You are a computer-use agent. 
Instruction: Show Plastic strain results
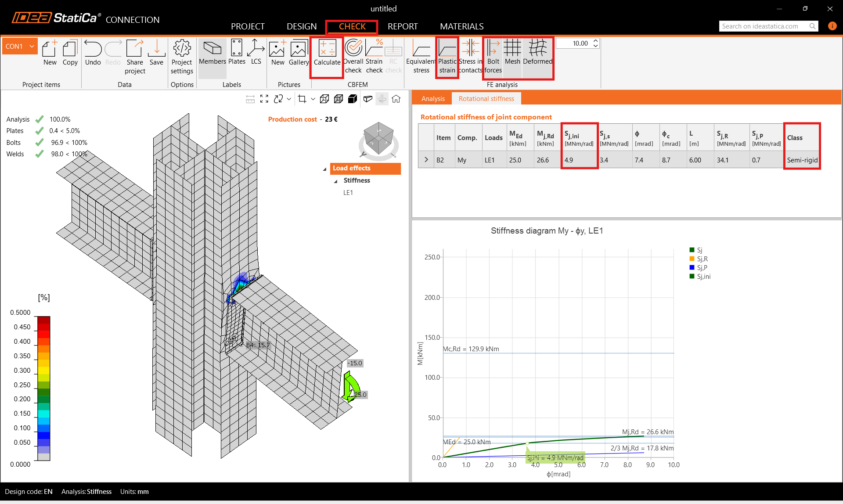pos(447,56)
